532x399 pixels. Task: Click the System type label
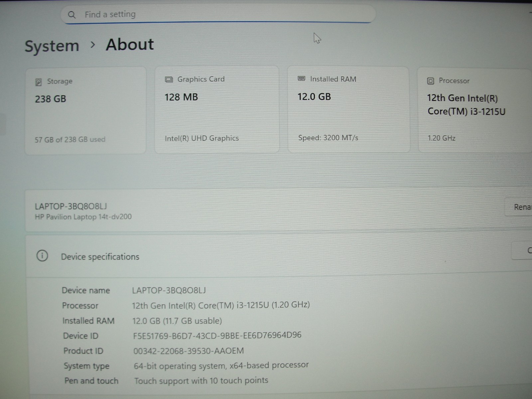coord(86,366)
